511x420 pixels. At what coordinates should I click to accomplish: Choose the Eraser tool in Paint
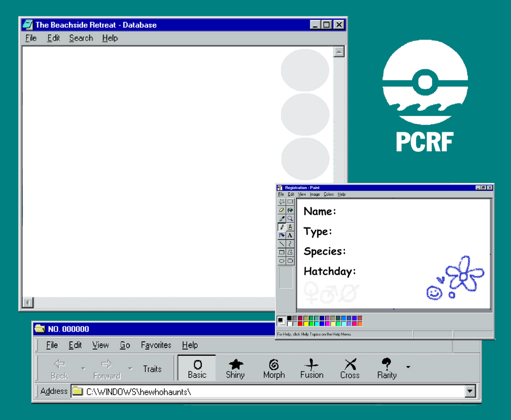(282, 210)
